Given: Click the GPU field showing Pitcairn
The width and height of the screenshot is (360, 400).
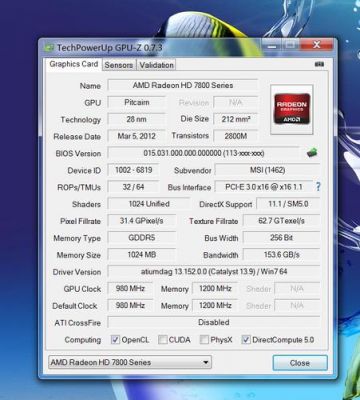Looking at the screenshot, I should click(x=137, y=102).
